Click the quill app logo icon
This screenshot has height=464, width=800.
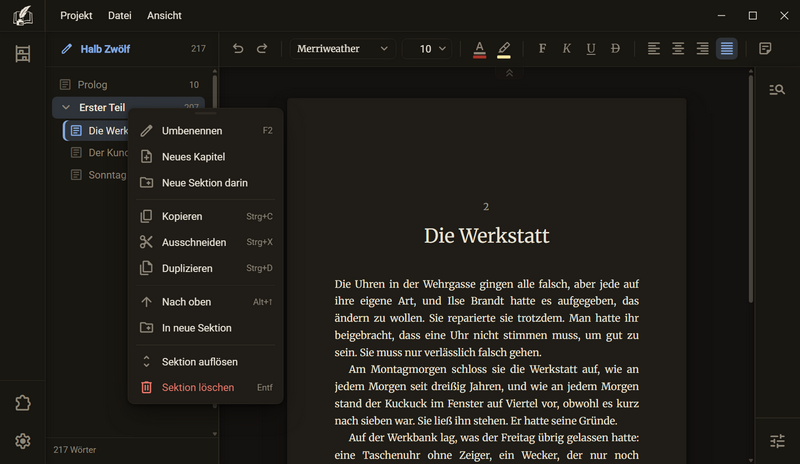click(22, 15)
